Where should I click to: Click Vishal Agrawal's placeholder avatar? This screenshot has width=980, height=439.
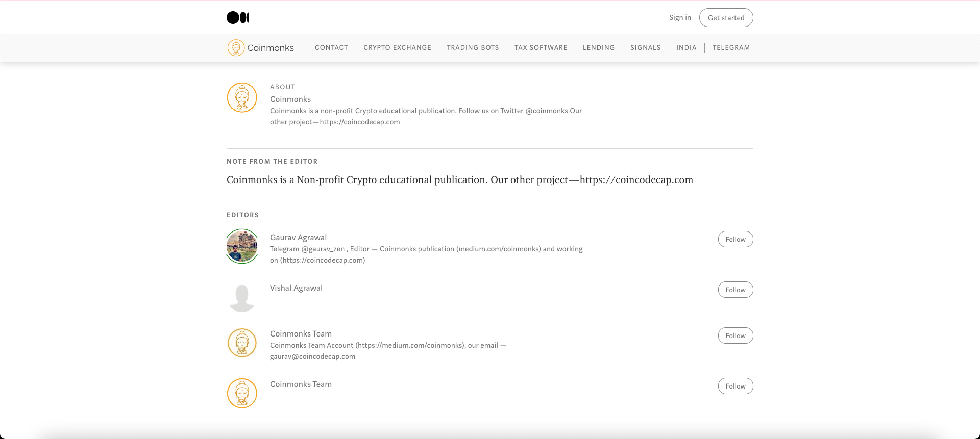pyautogui.click(x=242, y=297)
